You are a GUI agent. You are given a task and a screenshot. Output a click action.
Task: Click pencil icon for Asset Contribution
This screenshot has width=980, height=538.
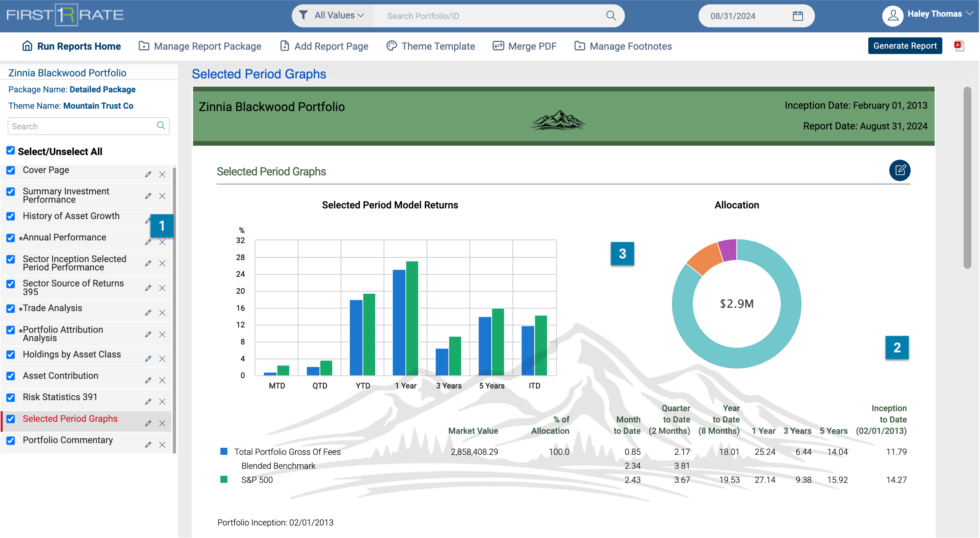click(x=148, y=380)
